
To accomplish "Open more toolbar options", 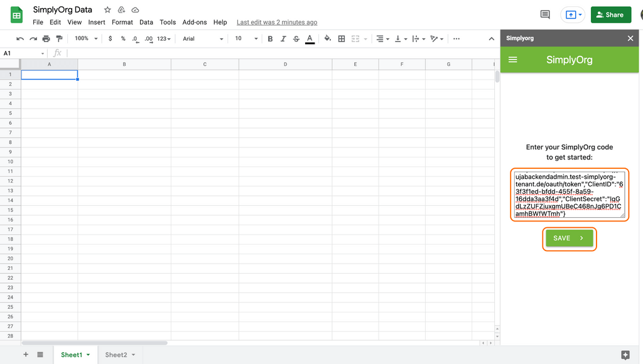I will [x=457, y=38].
